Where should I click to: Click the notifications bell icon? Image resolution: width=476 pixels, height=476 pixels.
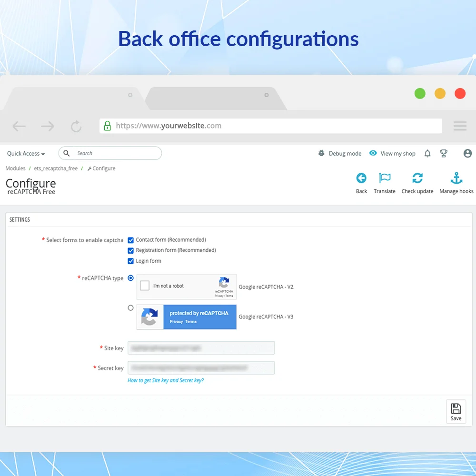tap(427, 153)
